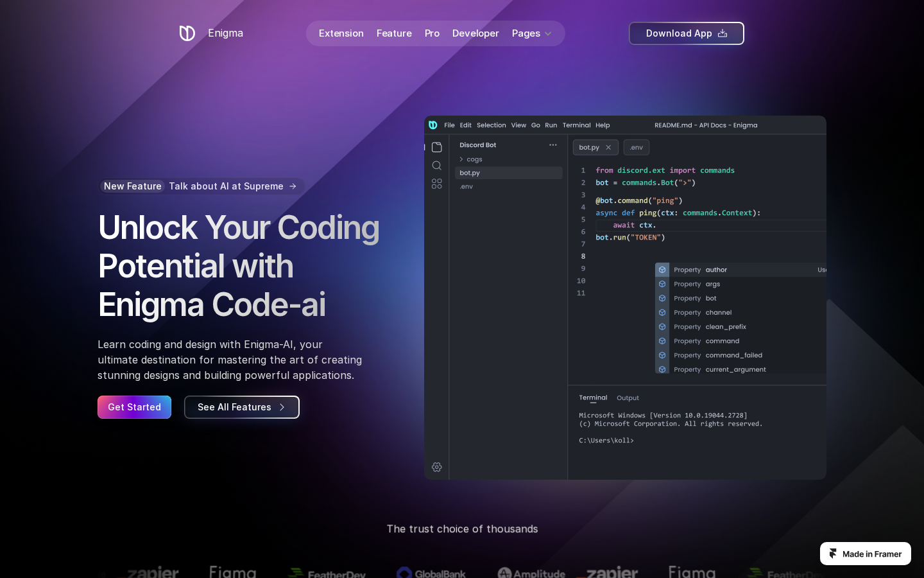Screen dimensions: 924x578
Task: Click the cube icon beside args
Action: pos(662,284)
